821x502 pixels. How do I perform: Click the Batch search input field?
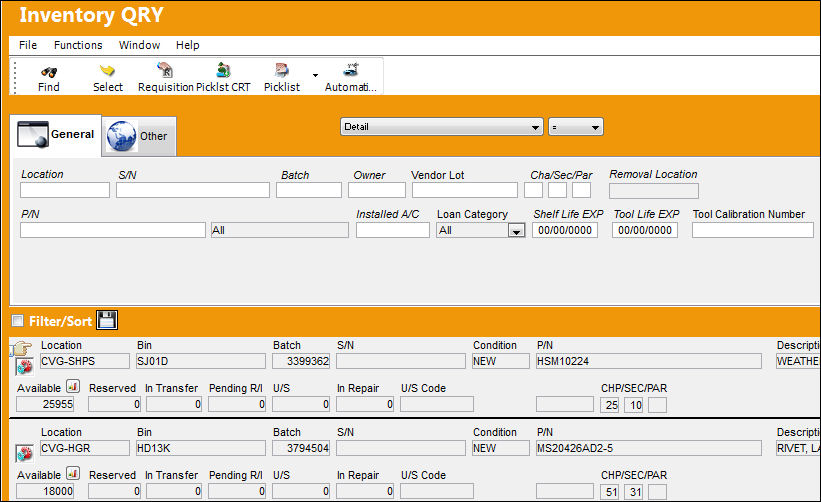click(x=309, y=189)
